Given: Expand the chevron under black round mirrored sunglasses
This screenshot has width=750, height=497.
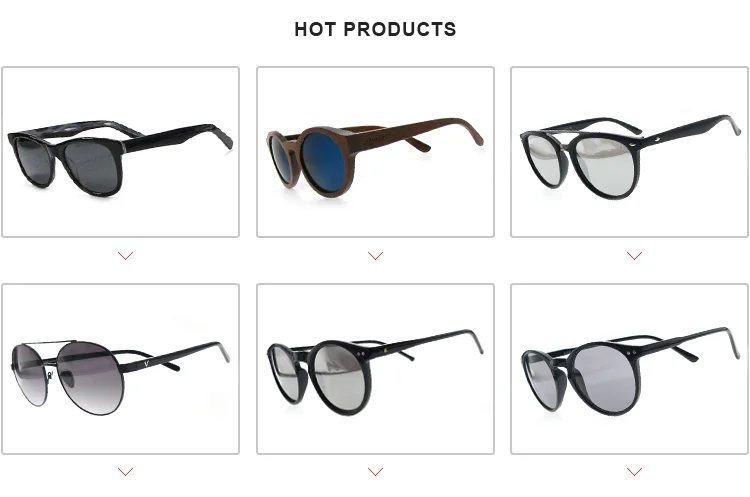Looking at the screenshot, I should (375, 472).
